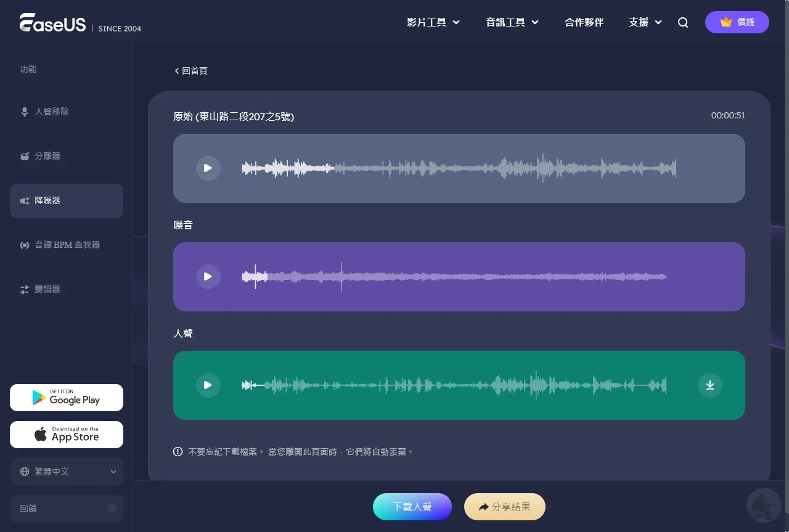
Task: Open the 繁體中文 language dropdown
Action: (67, 472)
